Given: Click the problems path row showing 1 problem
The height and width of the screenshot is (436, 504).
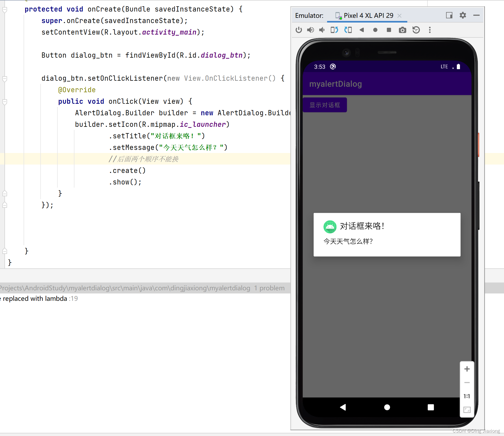Looking at the screenshot, I should coord(145,288).
